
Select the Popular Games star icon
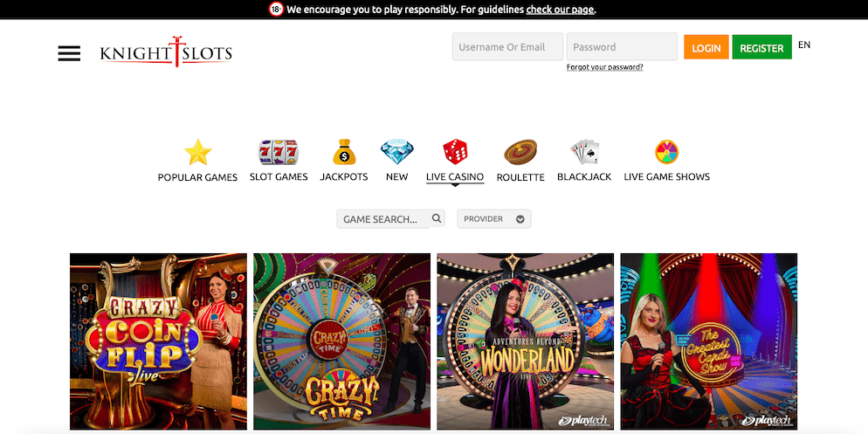point(197,152)
